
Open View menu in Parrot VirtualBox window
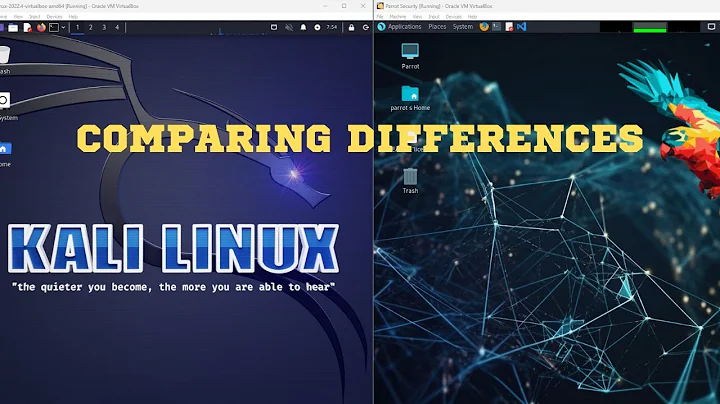click(417, 17)
